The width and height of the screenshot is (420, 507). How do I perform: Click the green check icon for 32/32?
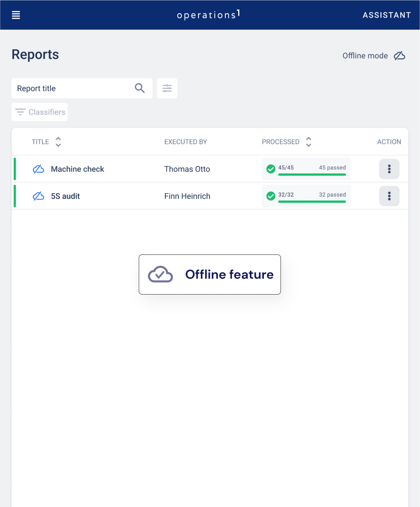[271, 196]
